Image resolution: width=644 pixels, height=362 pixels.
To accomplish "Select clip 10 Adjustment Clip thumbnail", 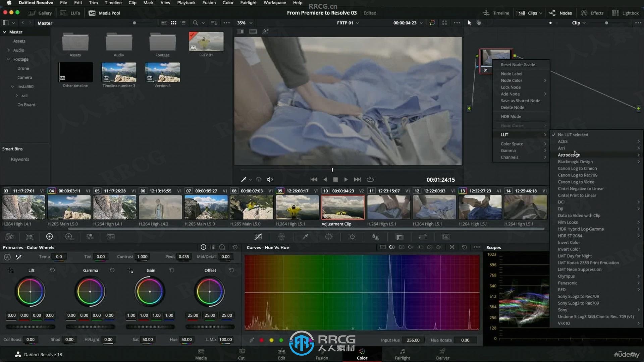I will tap(343, 207).
